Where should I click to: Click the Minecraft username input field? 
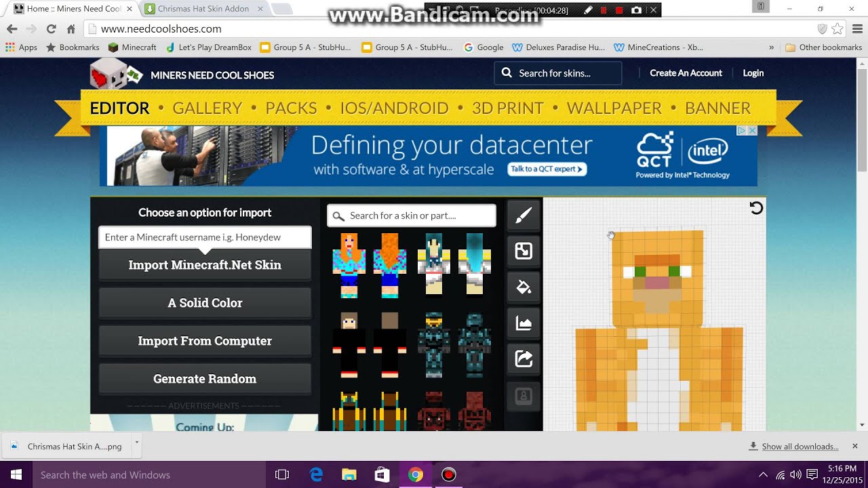(205, 237)
